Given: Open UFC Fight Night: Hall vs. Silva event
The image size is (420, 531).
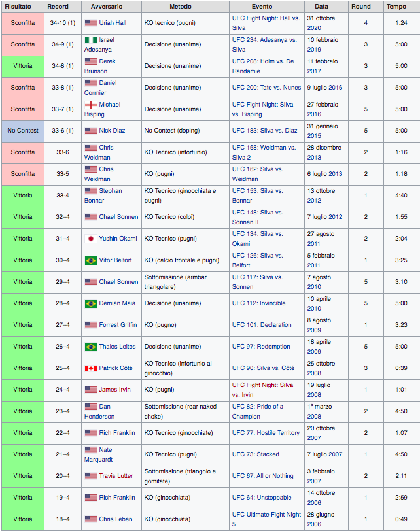Looking at the screenshot, I should 266,23.
